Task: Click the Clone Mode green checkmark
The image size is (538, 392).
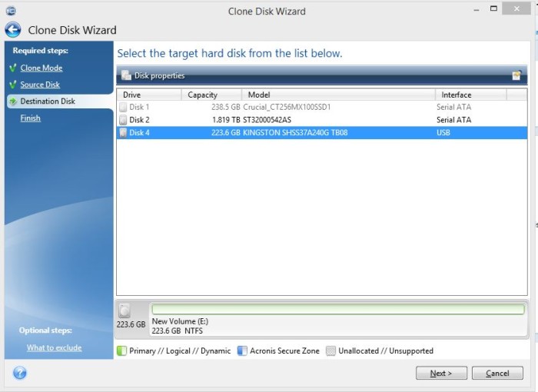Action: pyautogui.click(x=13, y=68)
